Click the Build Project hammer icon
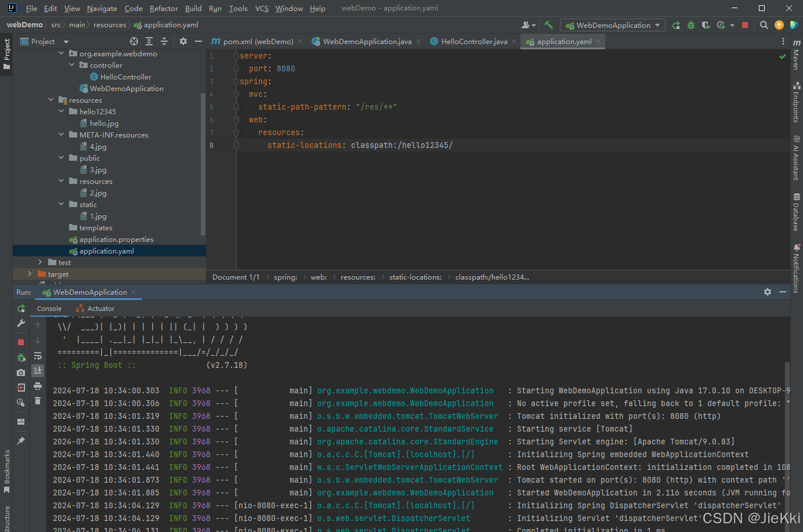803x532 pixels. coord(548,25)
